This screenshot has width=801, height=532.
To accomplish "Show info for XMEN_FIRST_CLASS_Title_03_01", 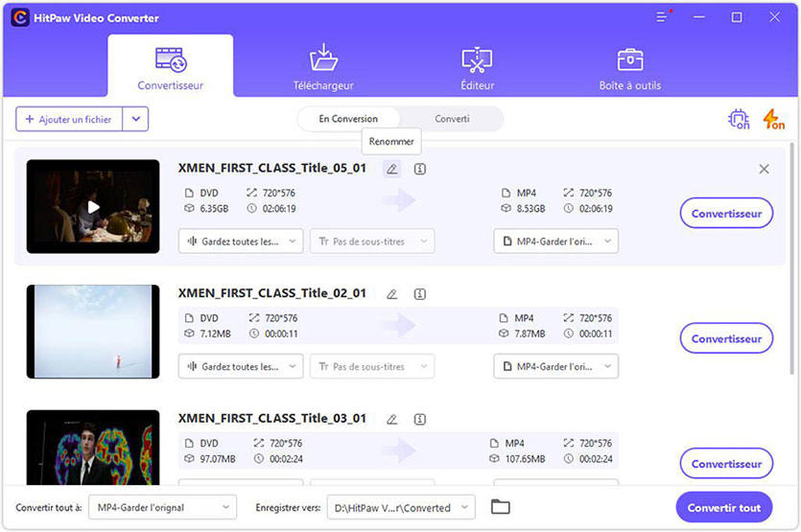I will click(420, 419).
